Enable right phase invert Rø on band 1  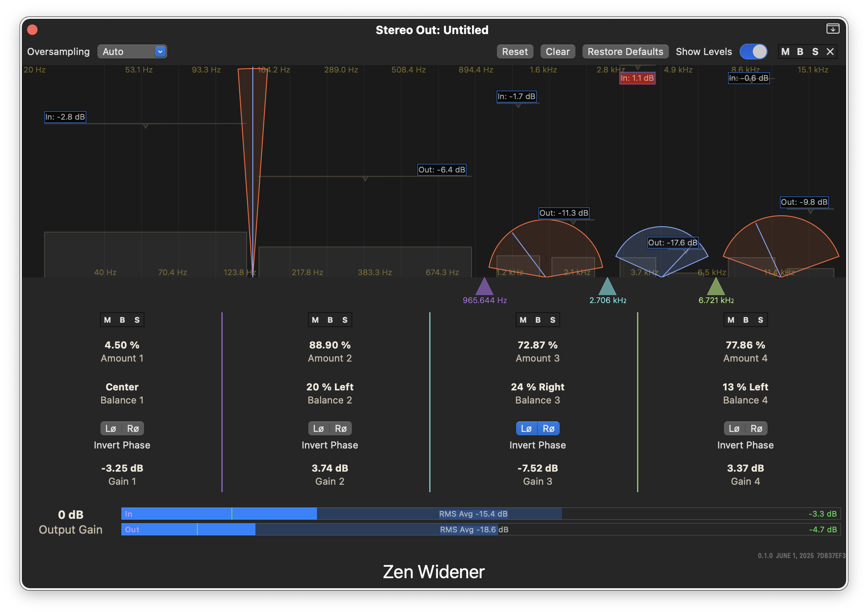click(x=133, y=428)
